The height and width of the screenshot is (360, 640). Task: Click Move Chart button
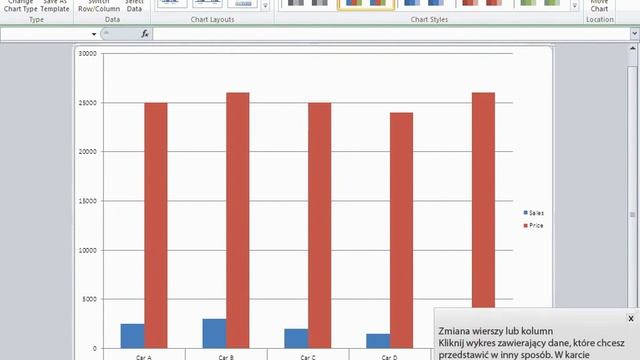[x=599, y=6]
